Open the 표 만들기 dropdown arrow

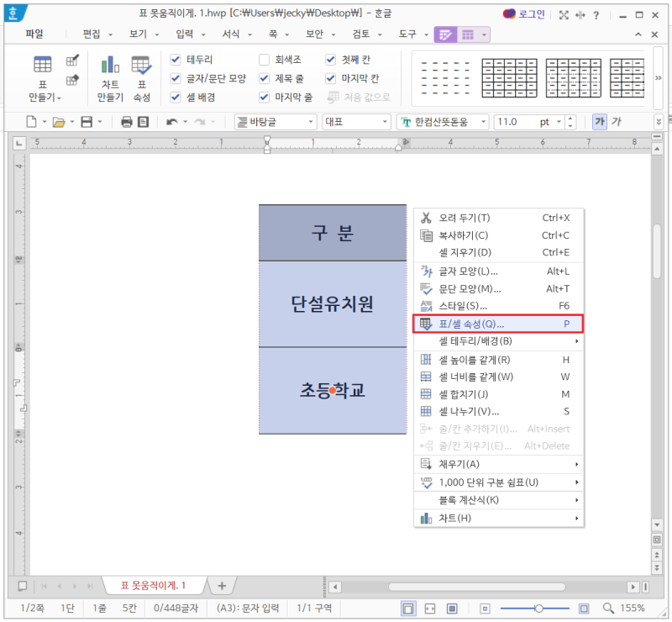tap(59, 98)
